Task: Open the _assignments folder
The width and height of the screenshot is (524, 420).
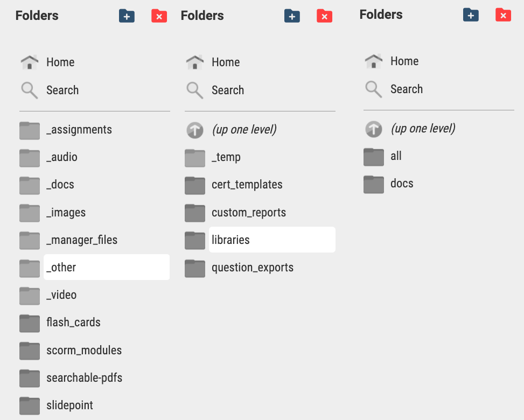Action: (79, 130)
